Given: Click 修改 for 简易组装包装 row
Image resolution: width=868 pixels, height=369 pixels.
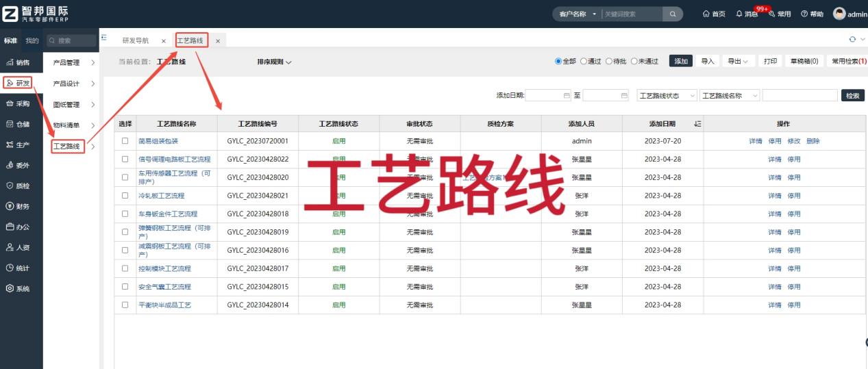Looking at the screenshot, I should tap(794, 141).
